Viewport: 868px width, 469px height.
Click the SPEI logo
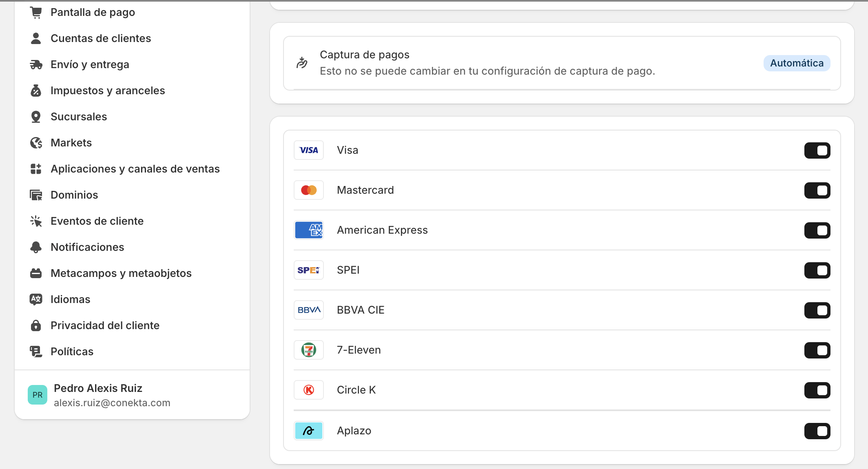click(309, 270)
